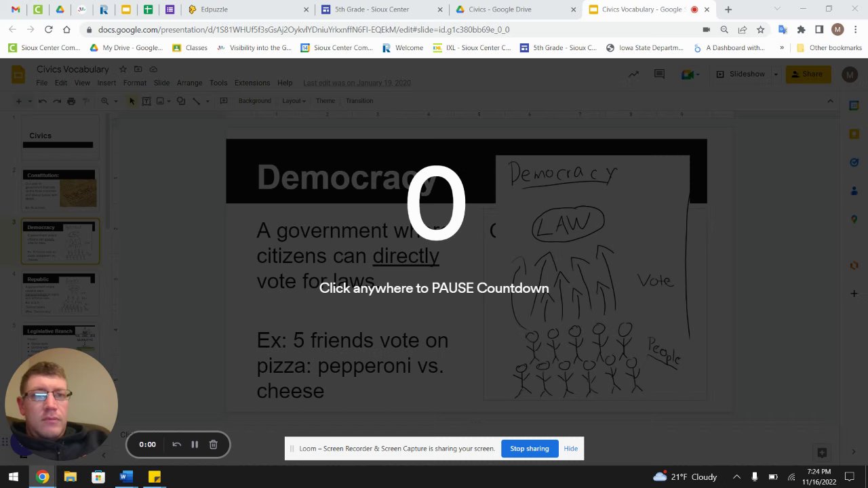Hide the menus with collapse arrow
The image size is (868, 488).
[x=830, y=101]
